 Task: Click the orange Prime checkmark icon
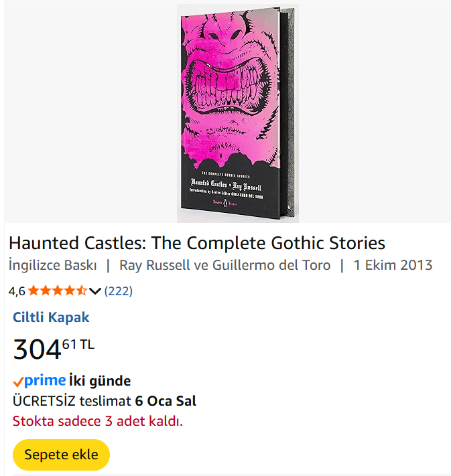[18, 382]
